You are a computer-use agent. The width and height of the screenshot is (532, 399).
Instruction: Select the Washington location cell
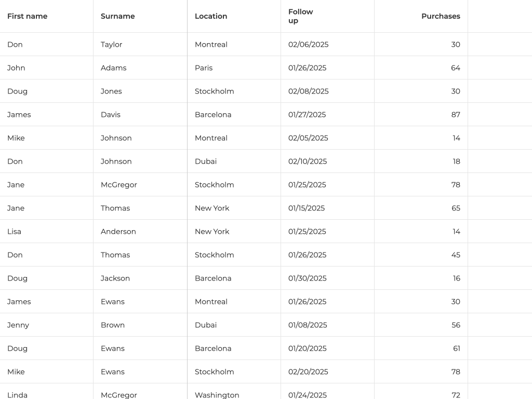[217, 395]
